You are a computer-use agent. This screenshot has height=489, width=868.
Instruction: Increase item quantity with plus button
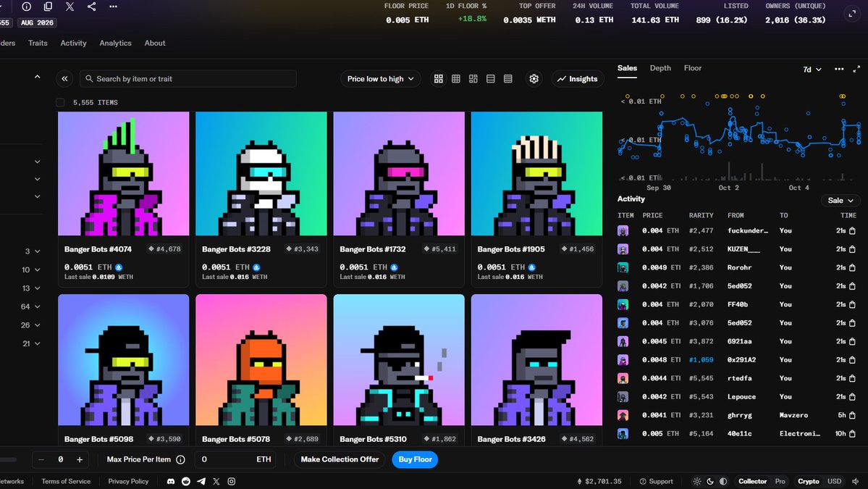pyautogui.click(x=80, y=459)
